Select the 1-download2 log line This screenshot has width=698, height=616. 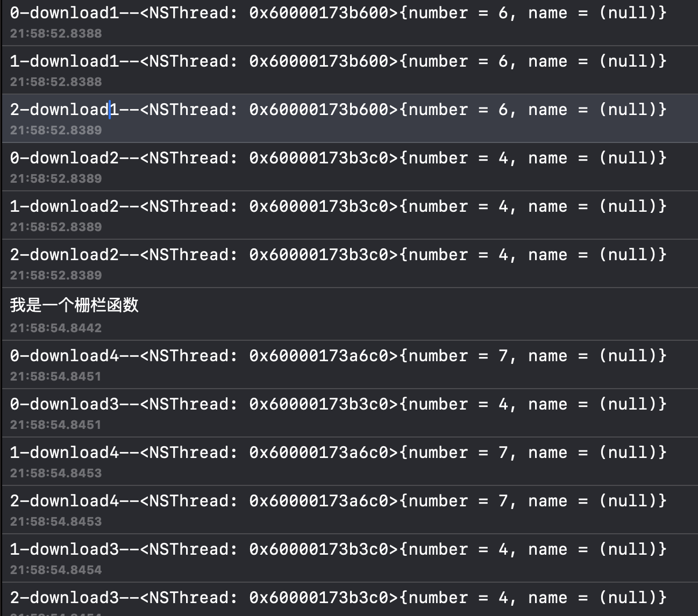[x=338, y=206]
